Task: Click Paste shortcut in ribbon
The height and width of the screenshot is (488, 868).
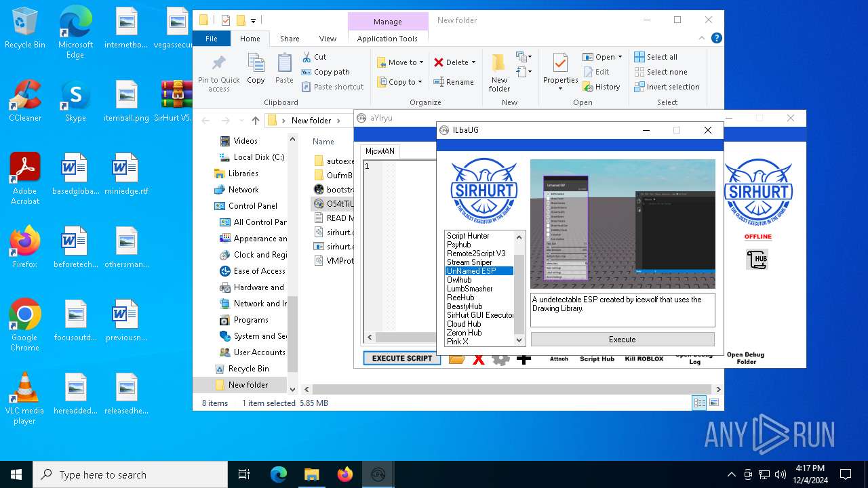Action: 333,87
